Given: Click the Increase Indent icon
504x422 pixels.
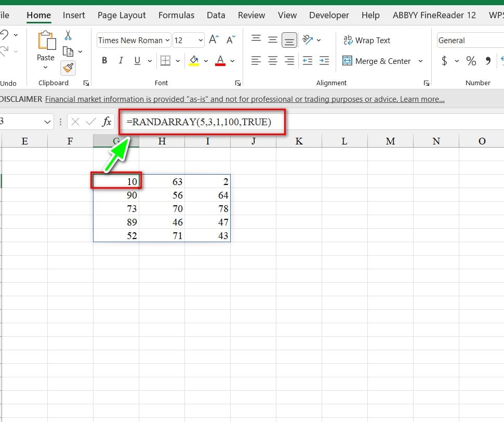Looking at the screenshot, I should (x=324, y=61).
